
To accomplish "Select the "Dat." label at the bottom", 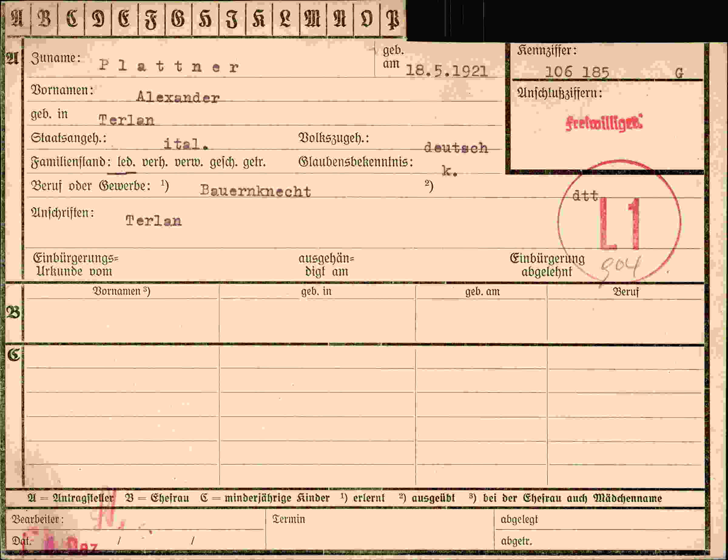I will tap(21, 541).
